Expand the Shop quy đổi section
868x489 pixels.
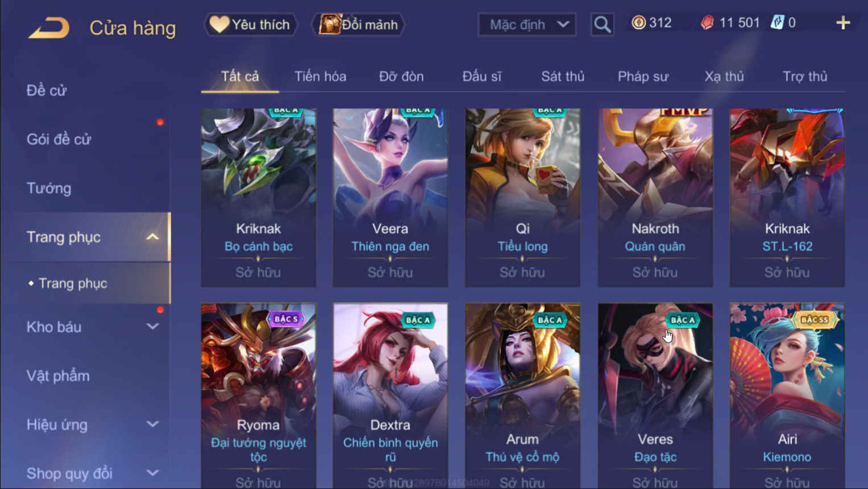pos(152,473)
